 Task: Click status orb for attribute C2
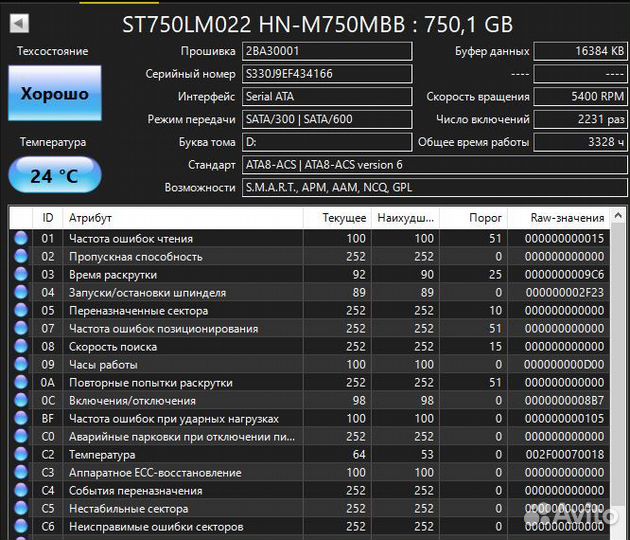pyautogui.click(x=21, y=454)
